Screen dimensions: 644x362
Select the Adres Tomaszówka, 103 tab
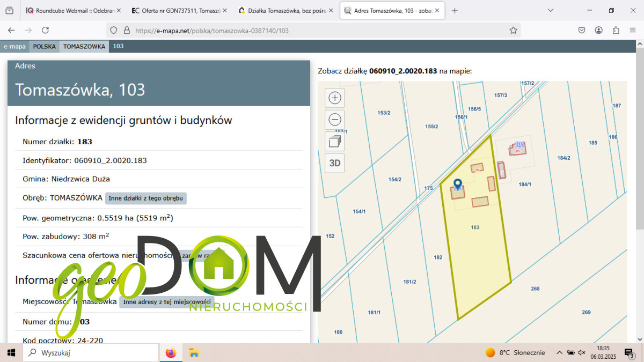(392, 10)
